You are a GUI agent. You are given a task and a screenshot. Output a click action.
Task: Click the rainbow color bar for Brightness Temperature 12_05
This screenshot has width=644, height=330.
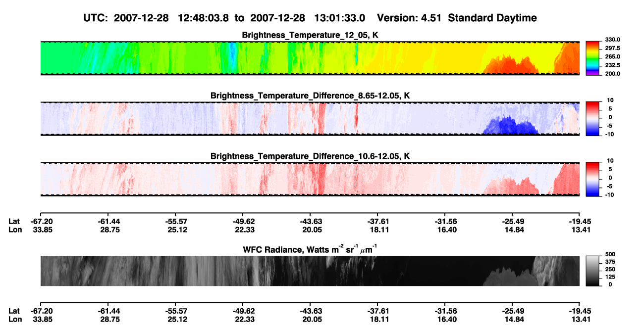coord(593,58)
